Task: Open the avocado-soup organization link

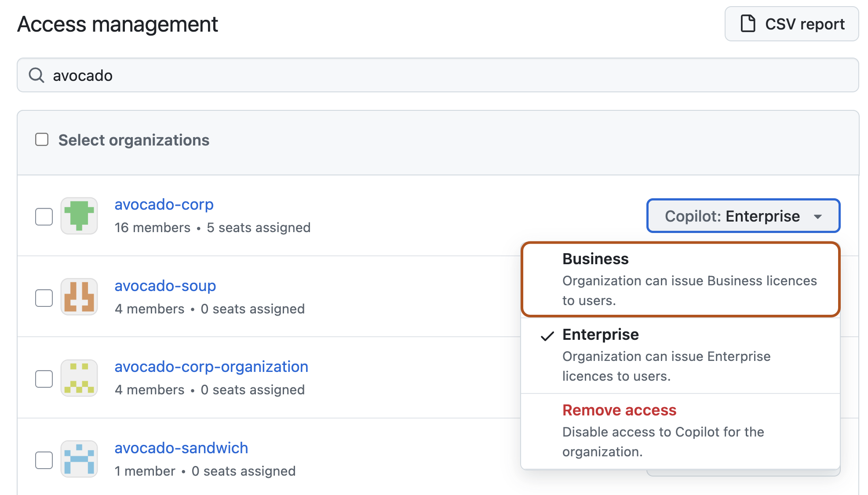Action: 165,286
